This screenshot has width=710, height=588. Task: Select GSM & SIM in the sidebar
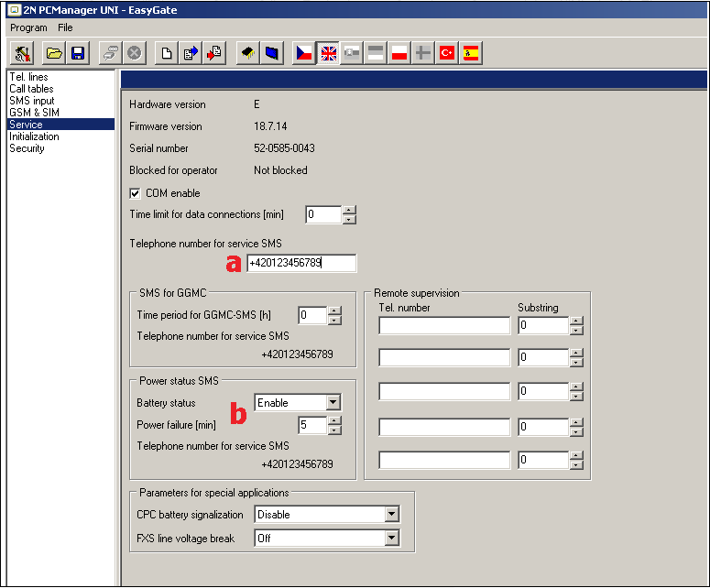point(35,113)
